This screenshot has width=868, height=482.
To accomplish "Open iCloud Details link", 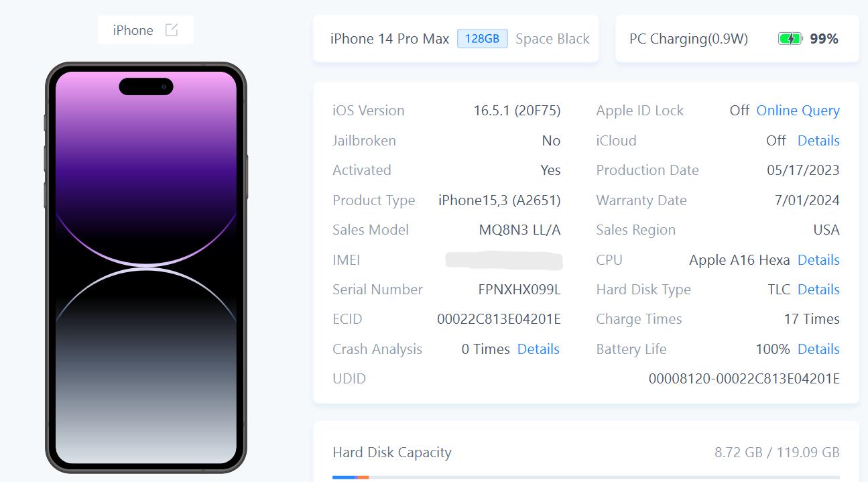I will coord(818,141).
